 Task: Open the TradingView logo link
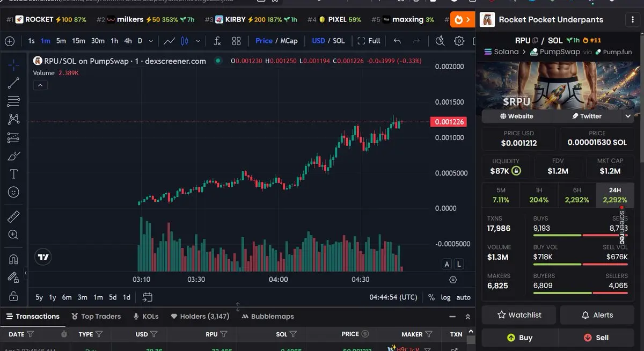43,257
